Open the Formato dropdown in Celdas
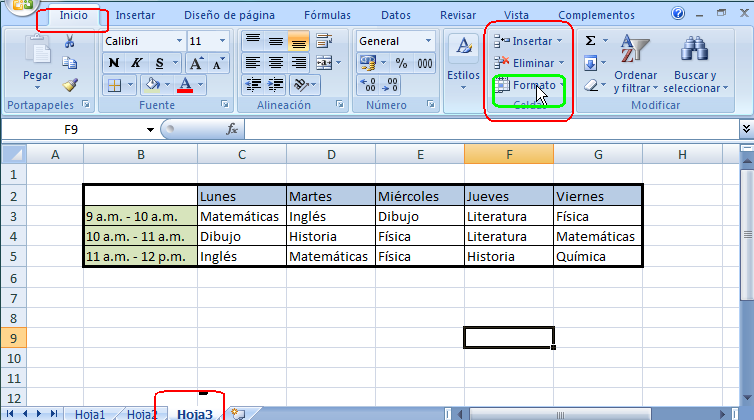The width and height of the screenshot is (754, 420). tap(530, 86)
